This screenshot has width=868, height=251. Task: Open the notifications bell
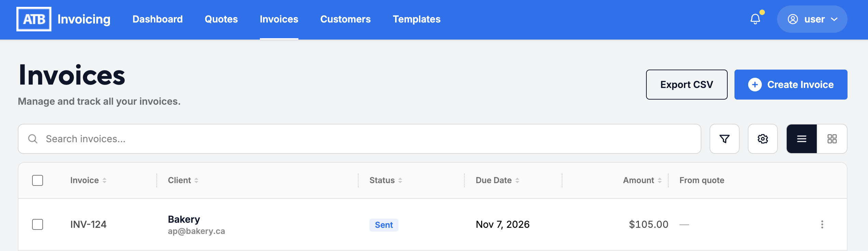point(755,19)
